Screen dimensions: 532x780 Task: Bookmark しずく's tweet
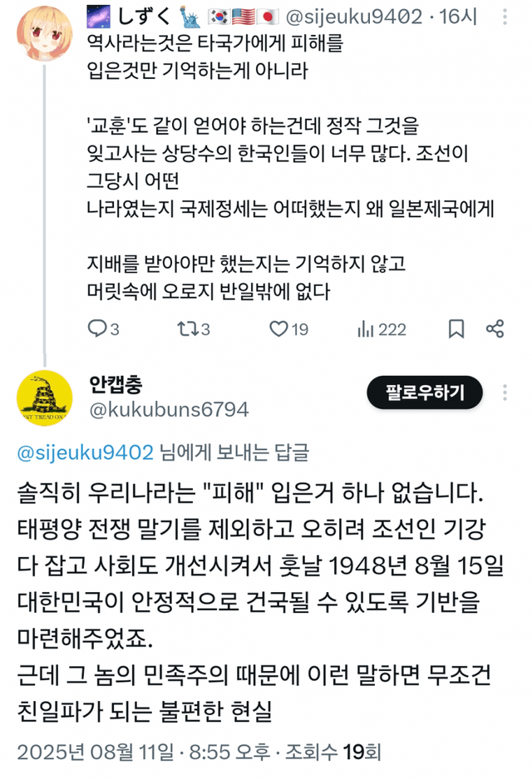coord(456,329)
